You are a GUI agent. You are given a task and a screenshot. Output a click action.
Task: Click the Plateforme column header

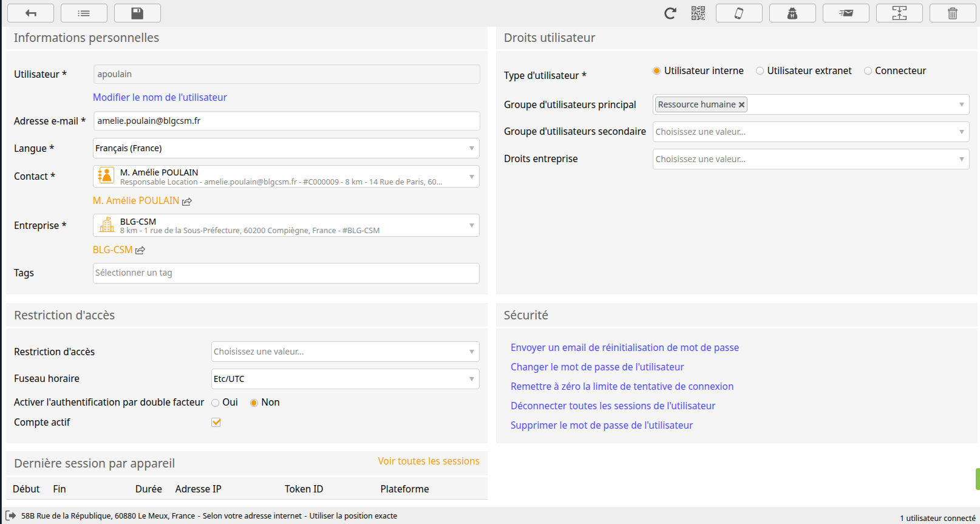(x=404, y=489)
